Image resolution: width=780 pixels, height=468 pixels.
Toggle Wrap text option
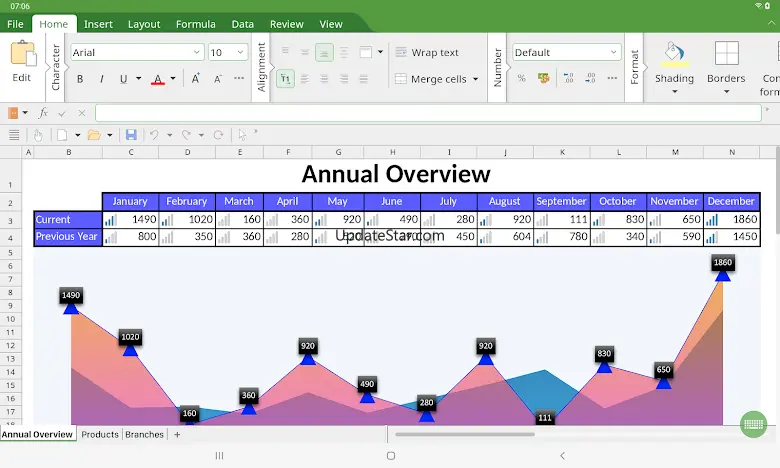point(427,52)
